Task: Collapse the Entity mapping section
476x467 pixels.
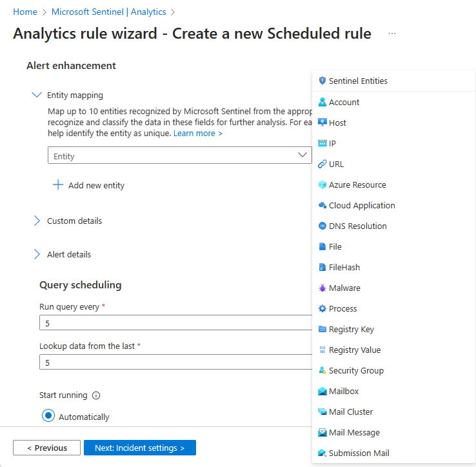Action: click(x=37, y=95)
